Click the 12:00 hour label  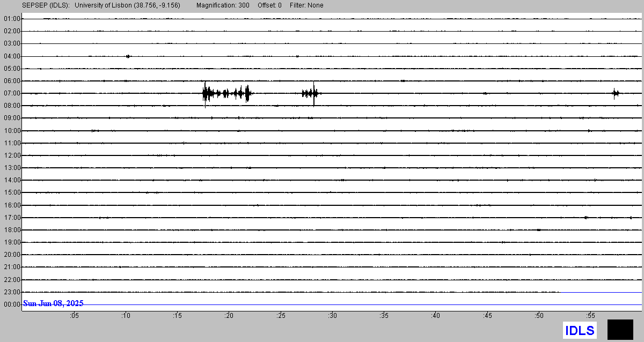(12, 155)
